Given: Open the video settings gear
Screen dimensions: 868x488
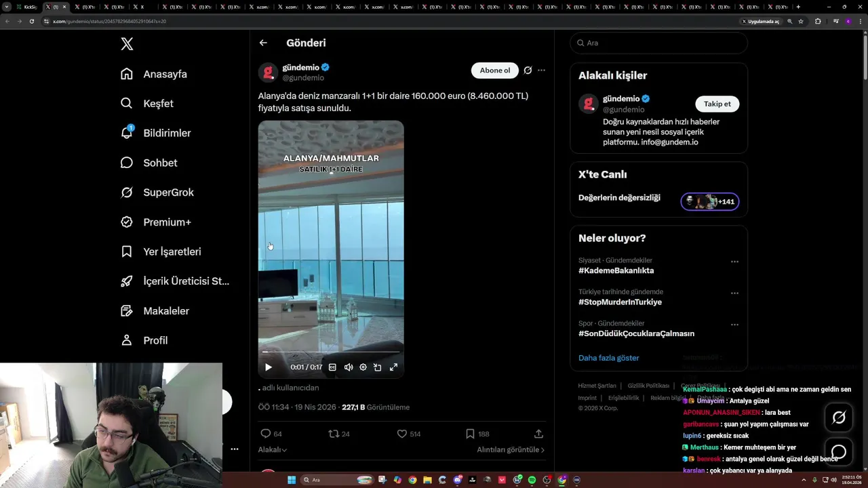Looking at the screenshot, I should [x=363, y=367].
